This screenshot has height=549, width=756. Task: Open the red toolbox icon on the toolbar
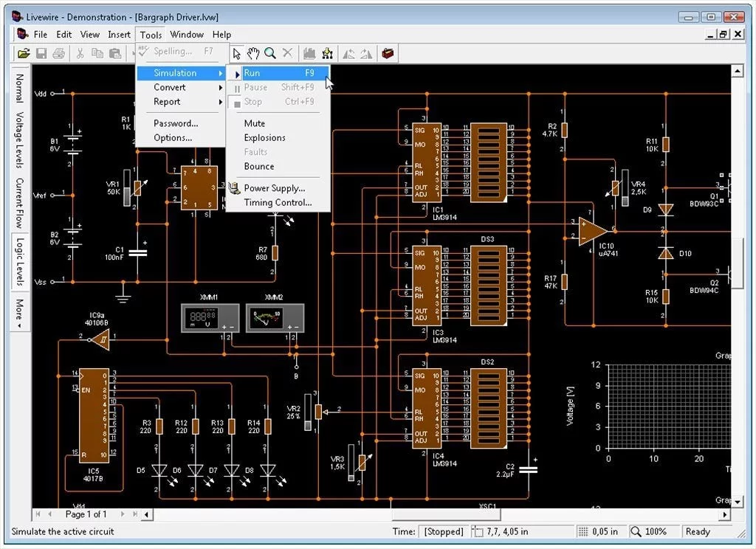387,52
